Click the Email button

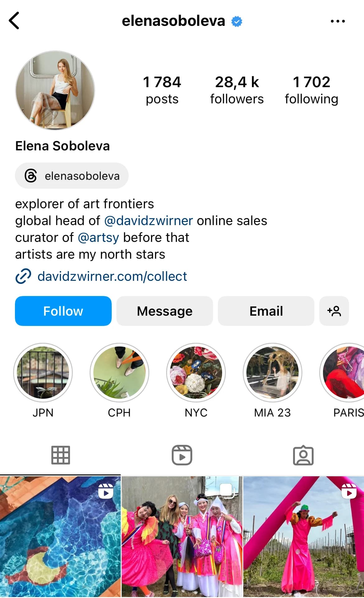[266, 311]
